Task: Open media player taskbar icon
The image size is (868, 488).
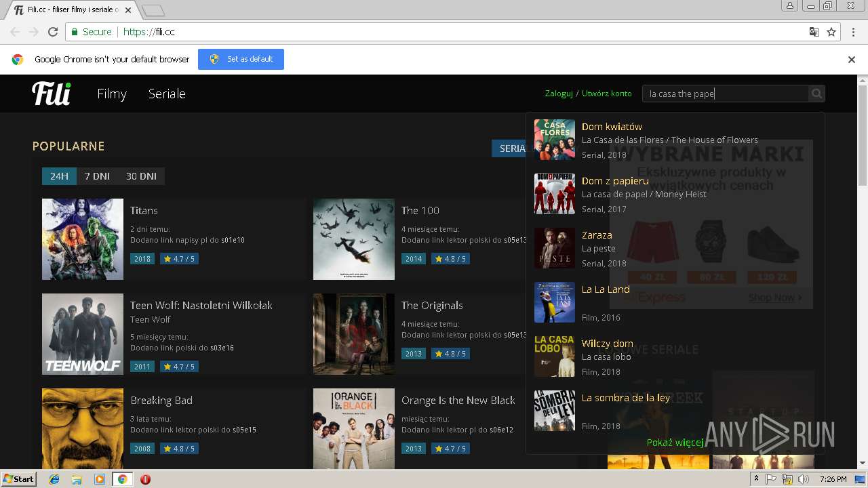Action: pyautogui.click(x=100, y=479)
